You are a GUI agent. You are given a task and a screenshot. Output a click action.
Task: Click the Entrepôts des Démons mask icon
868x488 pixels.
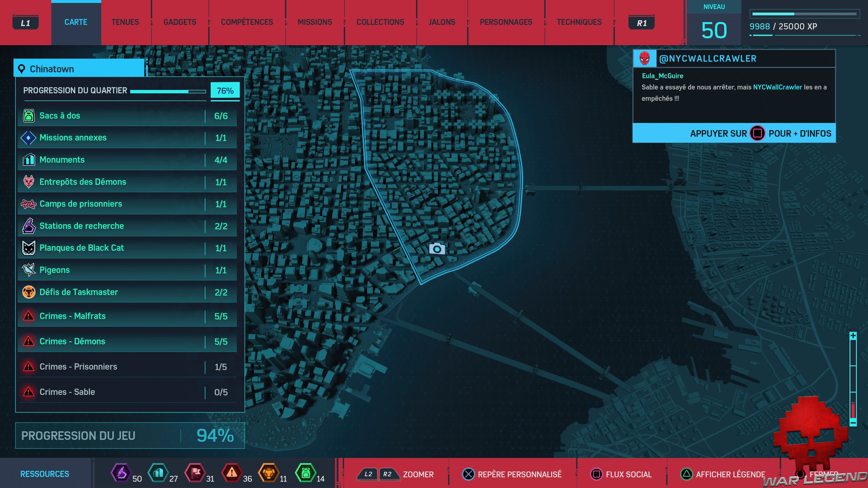click(29, 181)
